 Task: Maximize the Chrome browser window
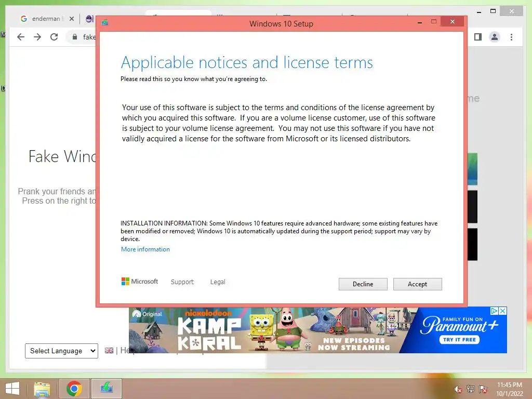pyautogui.click(x=493, y=11)
